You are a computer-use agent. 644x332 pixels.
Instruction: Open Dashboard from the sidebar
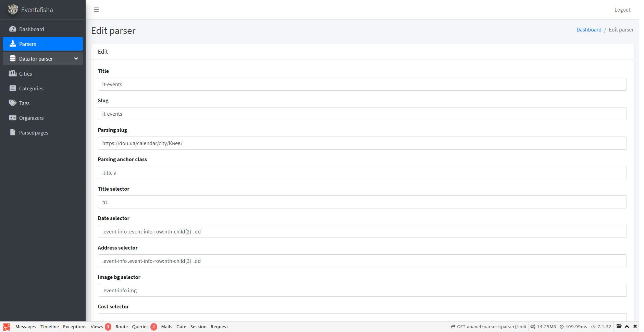(32, 29)
